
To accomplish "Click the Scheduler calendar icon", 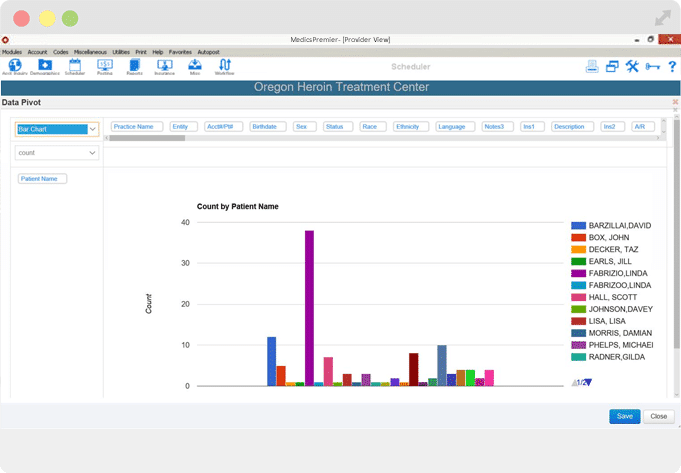I will (x=75, y=66).
